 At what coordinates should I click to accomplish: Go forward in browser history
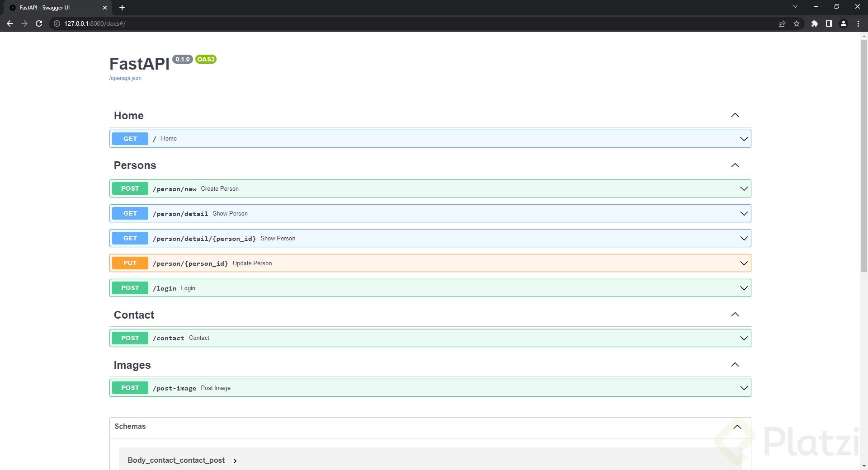point(24,23)
